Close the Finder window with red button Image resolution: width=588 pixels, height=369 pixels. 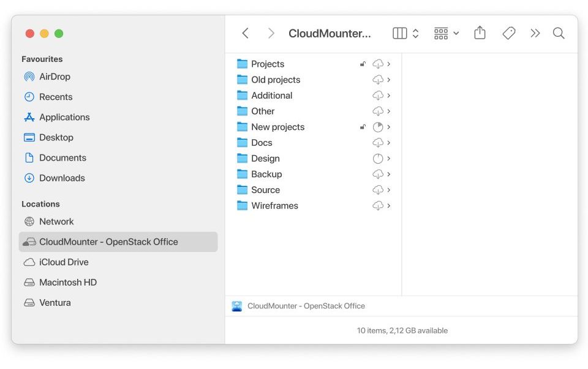pos(30,34)
